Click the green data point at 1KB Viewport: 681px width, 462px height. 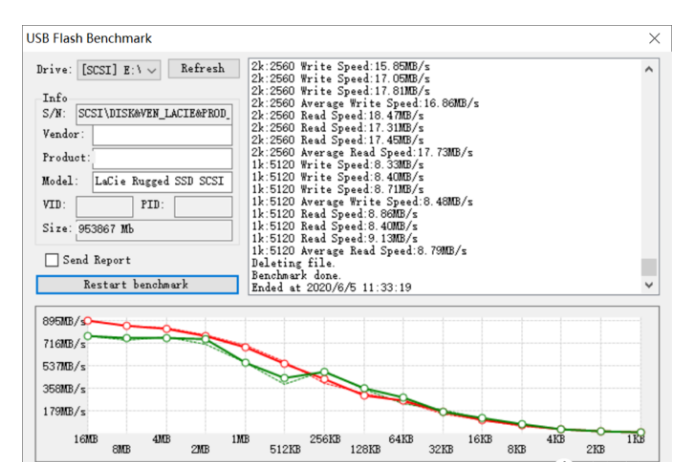[640, 432]
